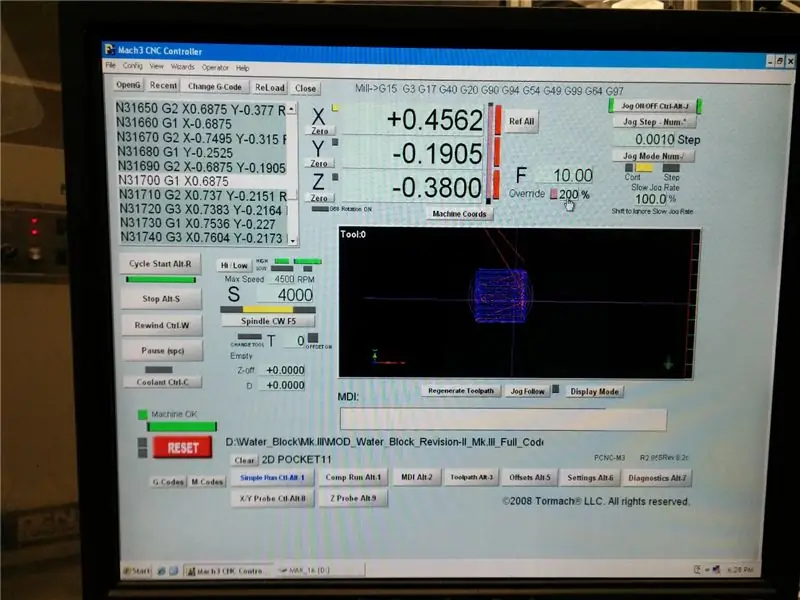The image size is (800, 600).
Task: Select G-code line N31730 G1 X0.7536
Action: point(204,223)
